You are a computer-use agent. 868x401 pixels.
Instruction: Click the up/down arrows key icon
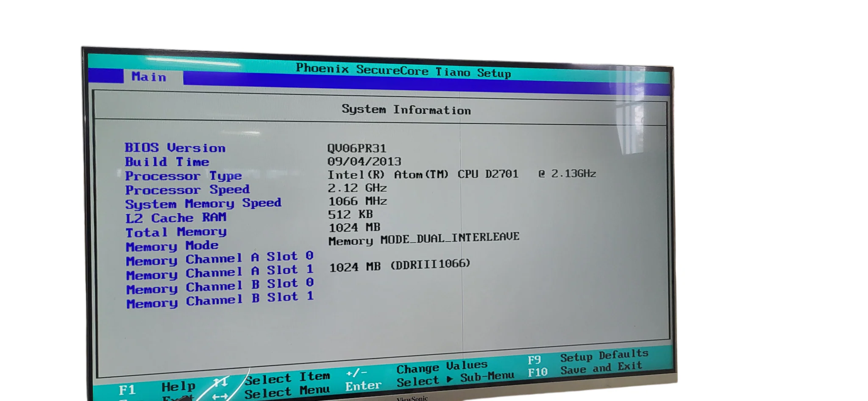point(220,382)
